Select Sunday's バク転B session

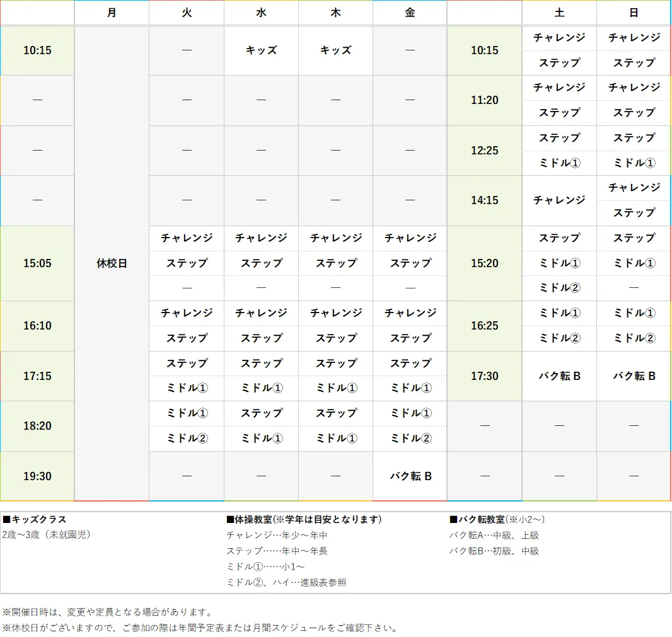(633, 376)
